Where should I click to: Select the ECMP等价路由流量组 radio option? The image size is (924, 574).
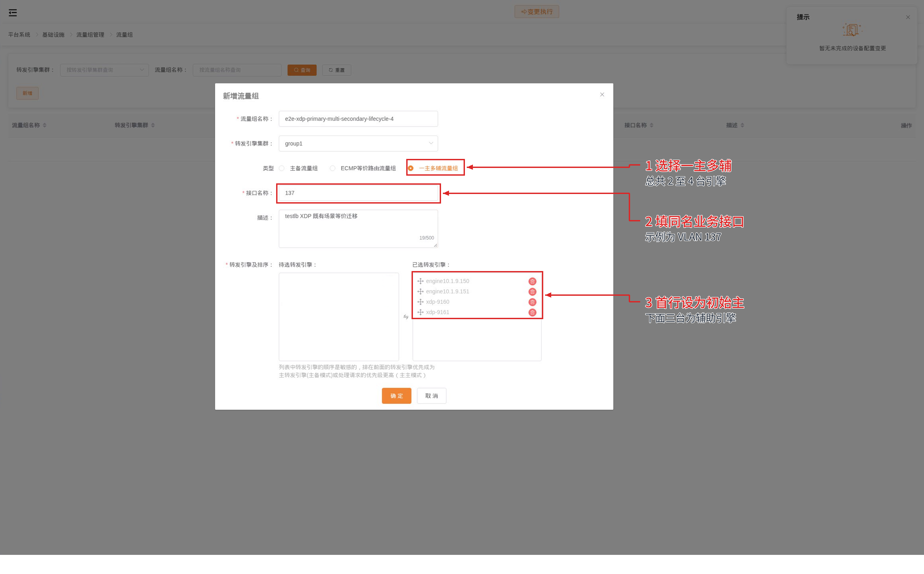[333, 168]
